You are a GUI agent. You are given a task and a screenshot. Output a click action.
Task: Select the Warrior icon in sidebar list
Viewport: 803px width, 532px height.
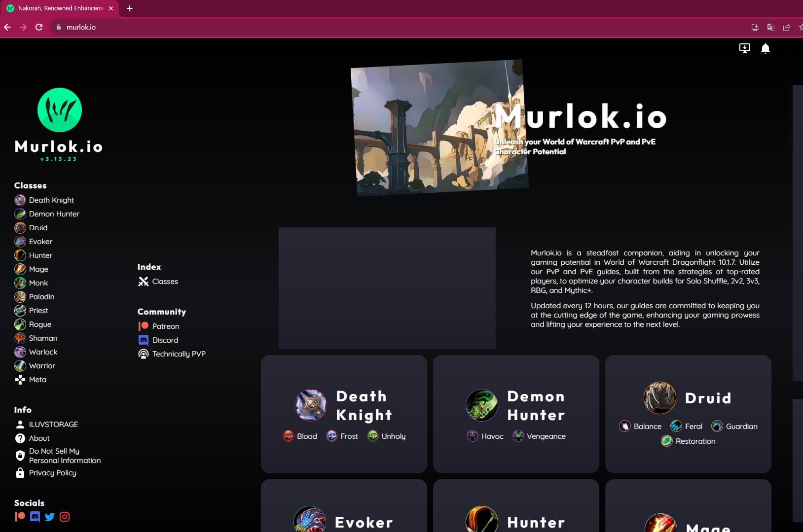coord(20,366)
